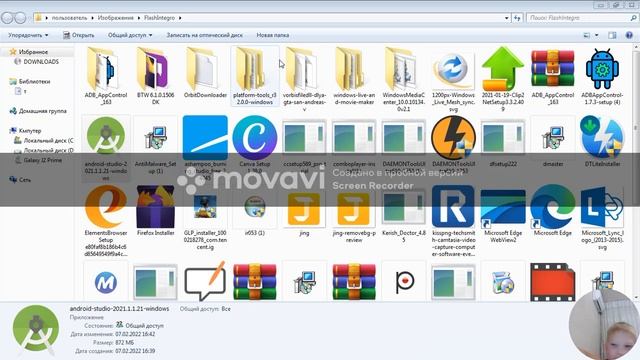
Task: Click the Android Studio preview thumbnail in details pane
Action: [36, 331]
